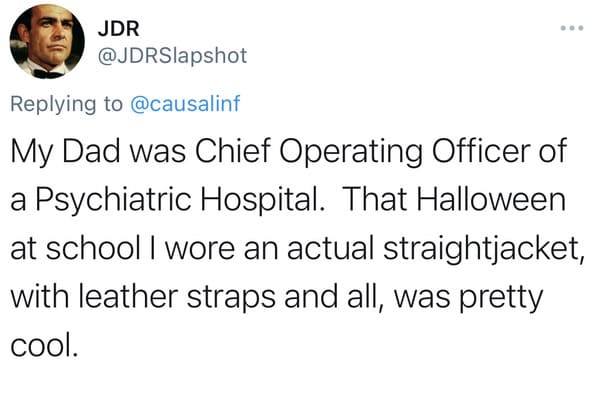Click the phrase 'was pretty' in tweet

pyautogui.click(x=469, y=298)
